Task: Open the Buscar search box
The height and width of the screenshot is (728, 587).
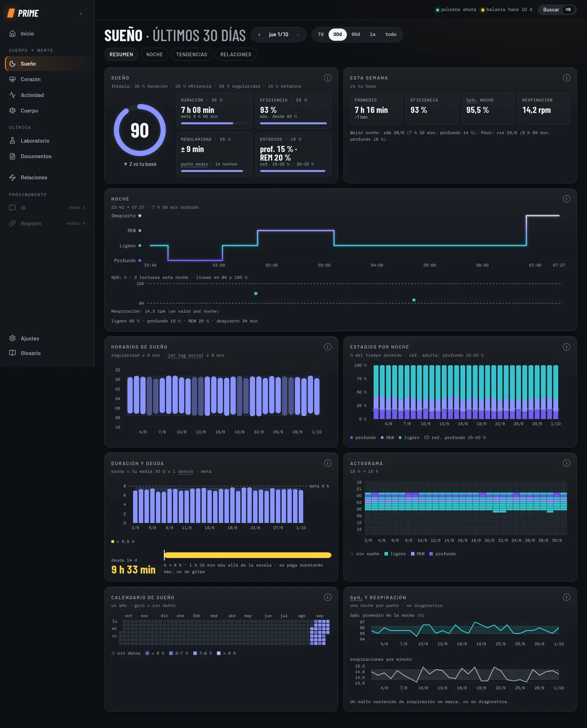Action: (x=557, y=10)
